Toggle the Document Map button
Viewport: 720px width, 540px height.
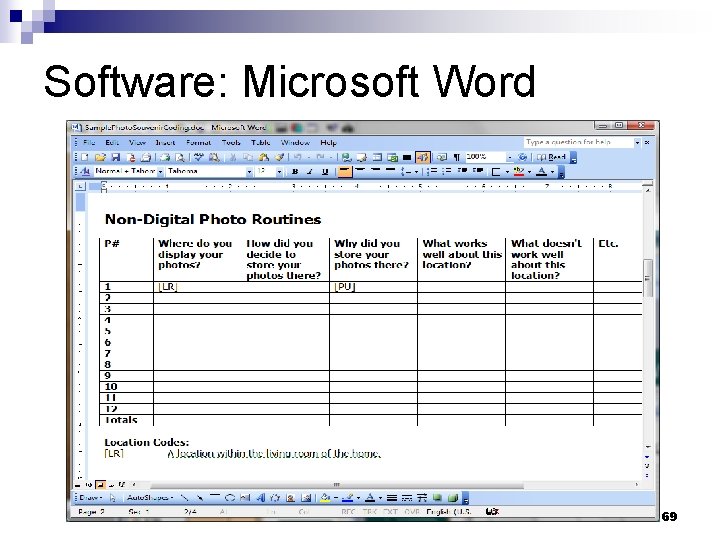[441, 158]
